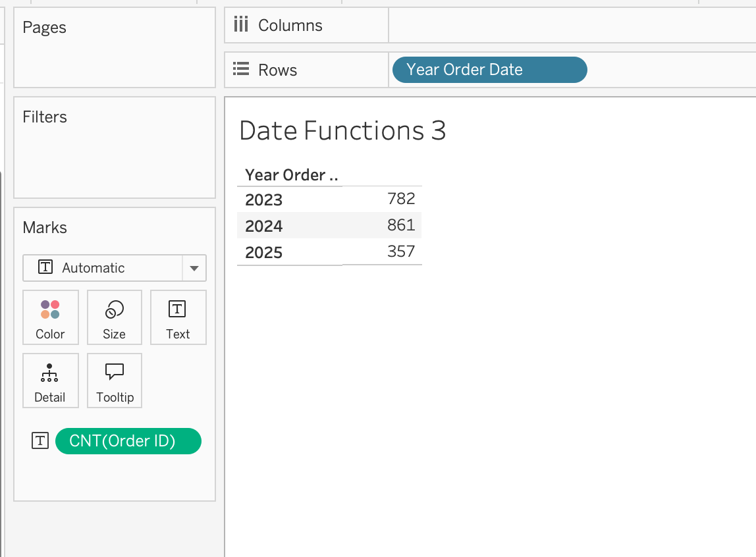Click the Detail button in Marks card
This screenshot has height=557, width=756.
[x=50, y=381]
